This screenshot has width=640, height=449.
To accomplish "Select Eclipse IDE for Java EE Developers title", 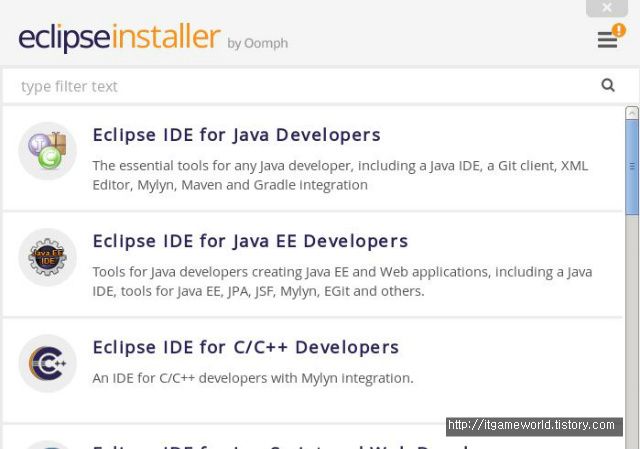I will pos(250,241).
